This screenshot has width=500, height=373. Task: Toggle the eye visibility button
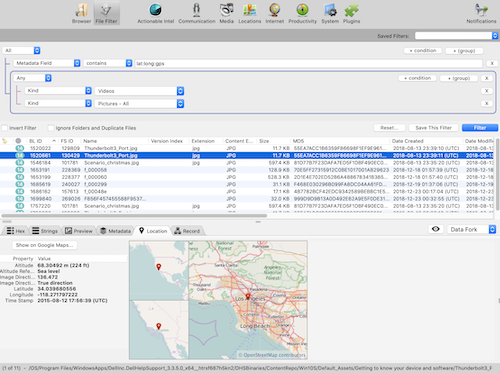tap(436, 229)
